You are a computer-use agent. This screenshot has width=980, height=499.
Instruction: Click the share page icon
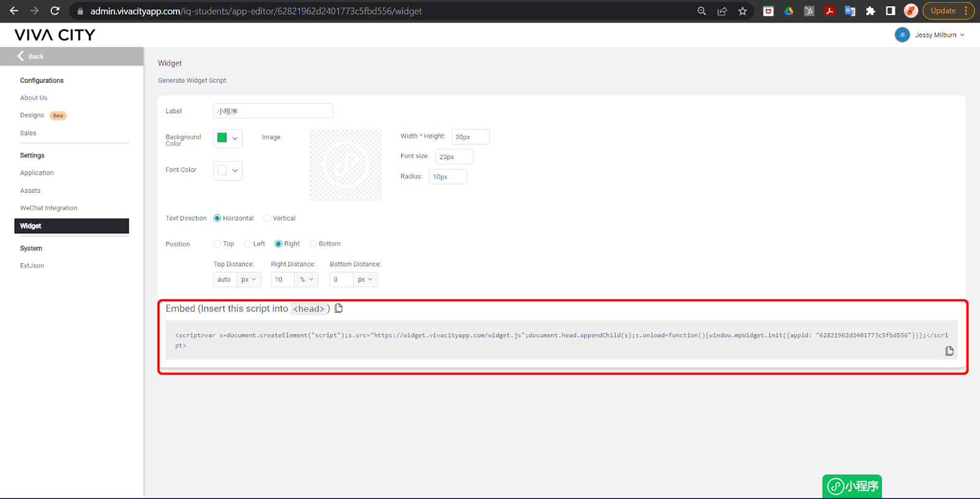coord(722,11)
